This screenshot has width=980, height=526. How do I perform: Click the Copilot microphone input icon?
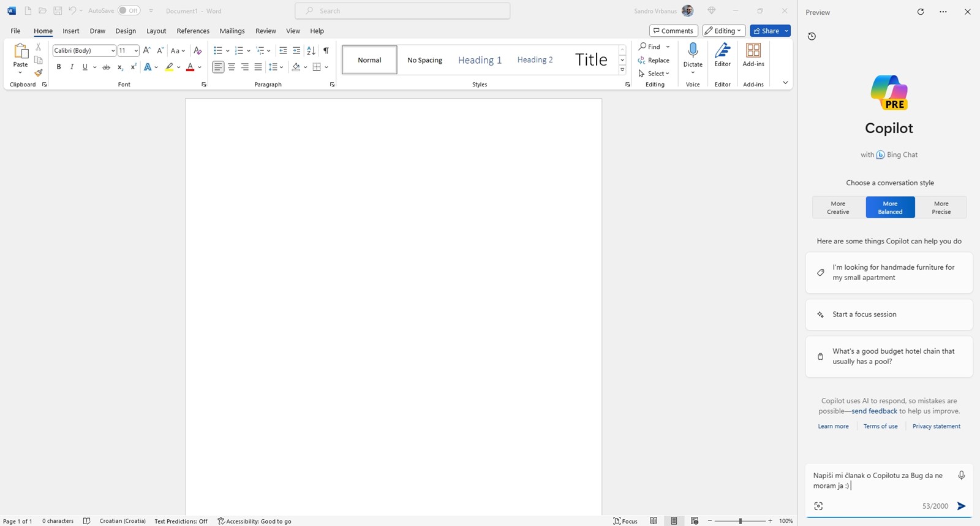[x=961, y=475]
